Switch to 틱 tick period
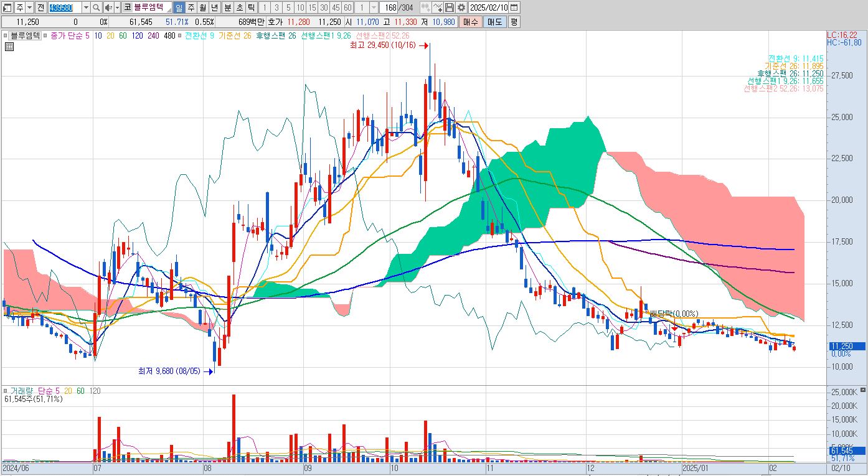This screenshot has width=868, height=476. (x=250, y=7)
